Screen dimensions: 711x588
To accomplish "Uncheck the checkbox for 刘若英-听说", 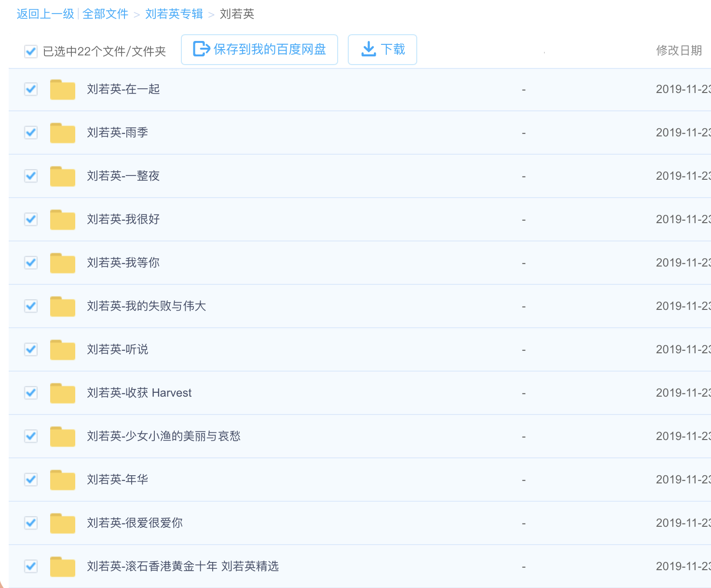I will [31, 349].
